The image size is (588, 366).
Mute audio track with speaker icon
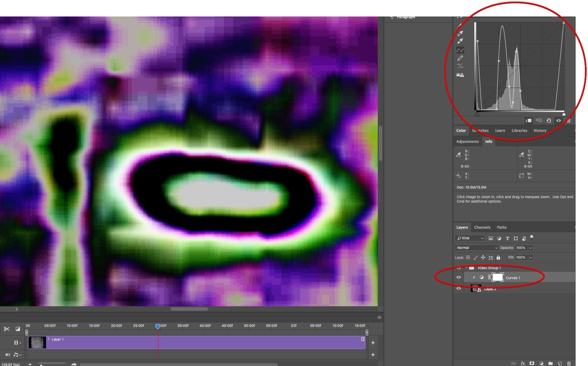point(7,355)
